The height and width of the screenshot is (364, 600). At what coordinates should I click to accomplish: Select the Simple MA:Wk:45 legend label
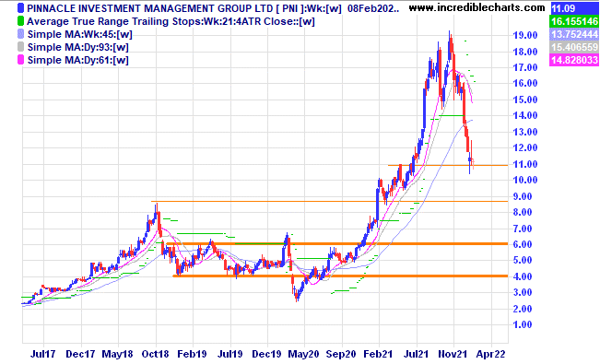(80, 34)
